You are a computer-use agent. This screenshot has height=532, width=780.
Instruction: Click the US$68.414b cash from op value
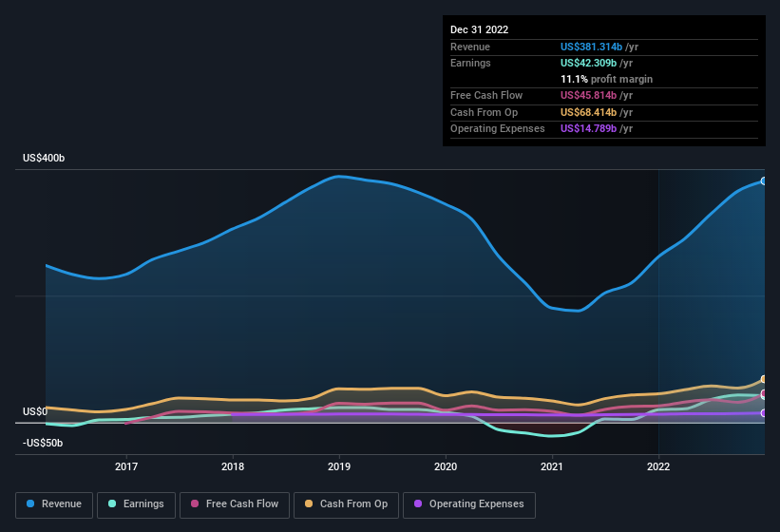(x=588, y=112)
